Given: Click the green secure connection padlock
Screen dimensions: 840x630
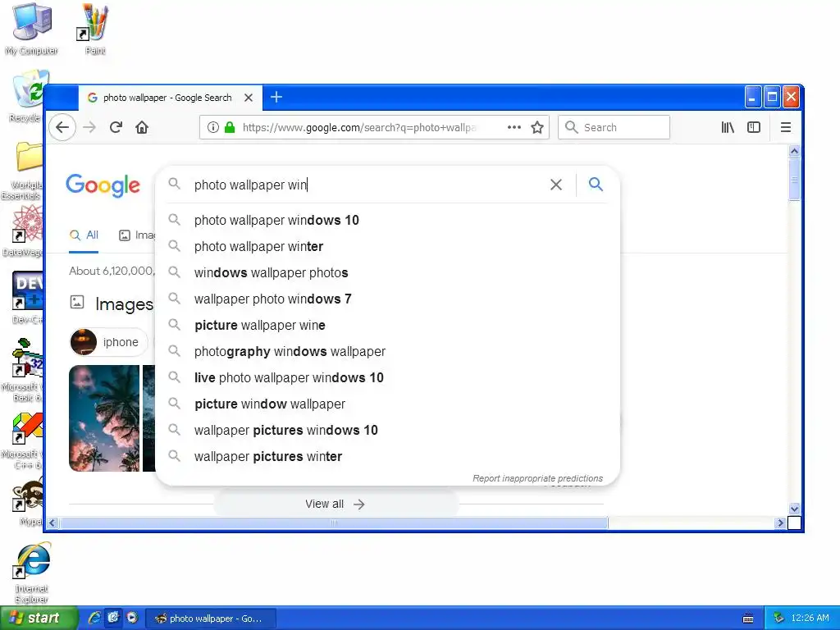Looking at the screenshot, I should coord(230,127).
